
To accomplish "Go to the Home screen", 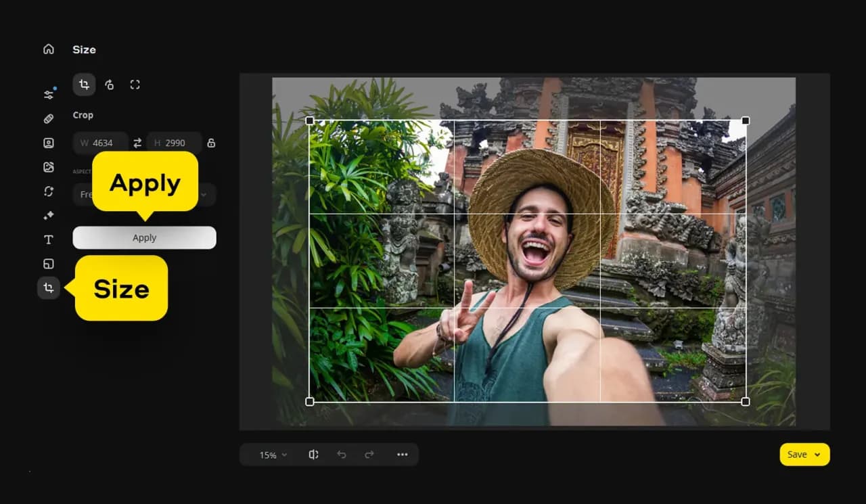I will tap(48, 49).
